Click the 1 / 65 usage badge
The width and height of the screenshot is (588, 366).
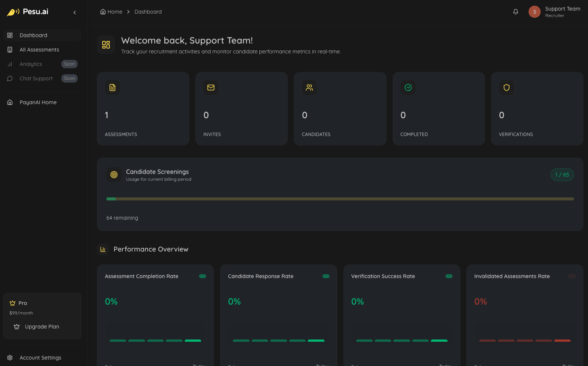point(562,175)
